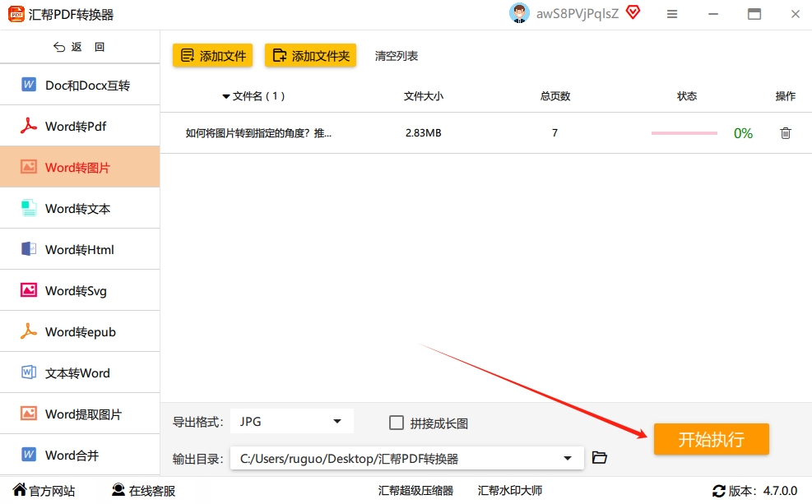The height and width of the screenshot is (504, 812).
Task: Expand the 输出目录 path dropdown
Action: tap(568, 458)
